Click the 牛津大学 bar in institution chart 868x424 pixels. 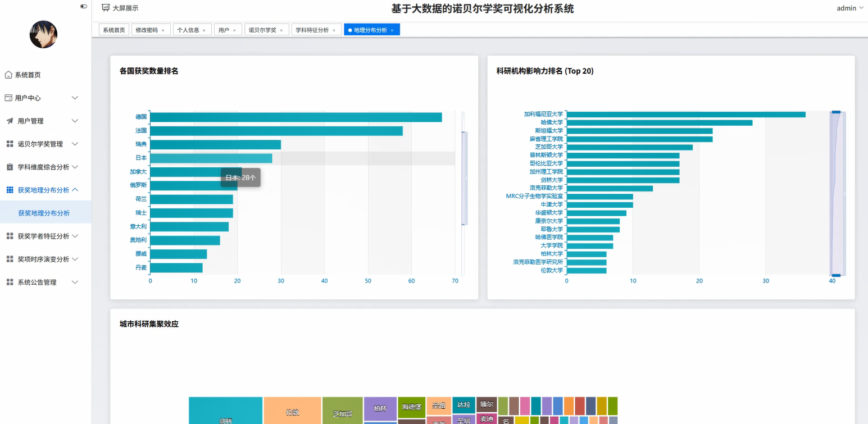point(599,204)
